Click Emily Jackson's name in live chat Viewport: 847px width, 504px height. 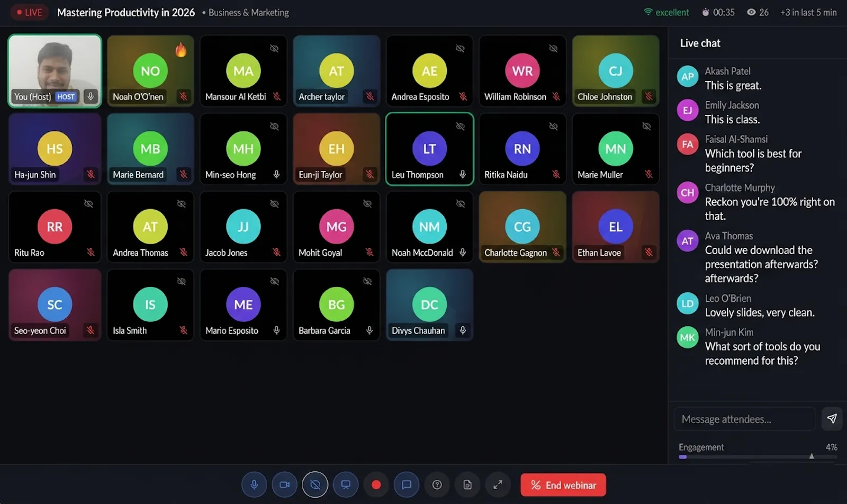click(732, 105)
